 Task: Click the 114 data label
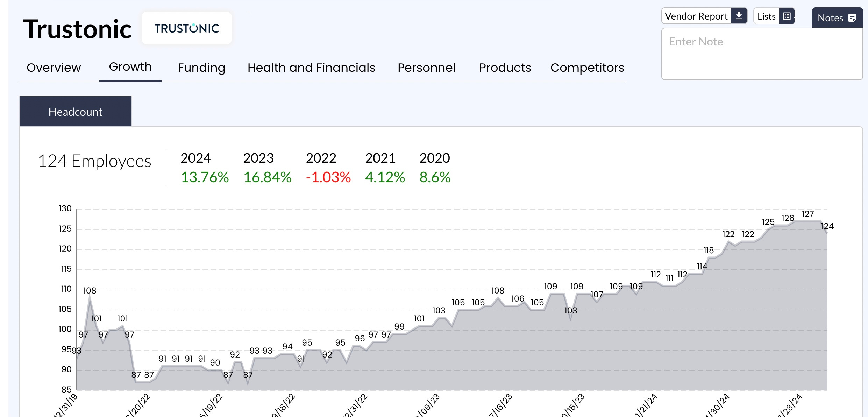tap(702, 266)
